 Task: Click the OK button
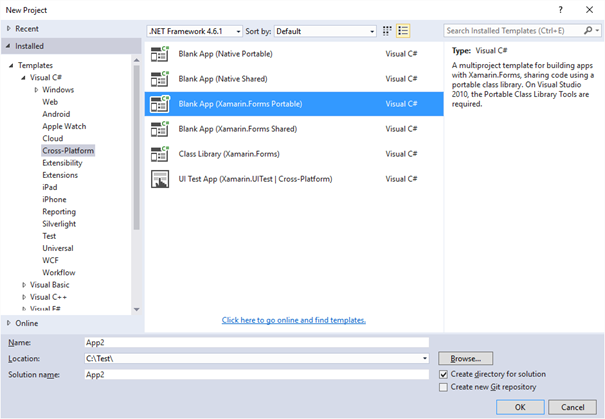520,407
